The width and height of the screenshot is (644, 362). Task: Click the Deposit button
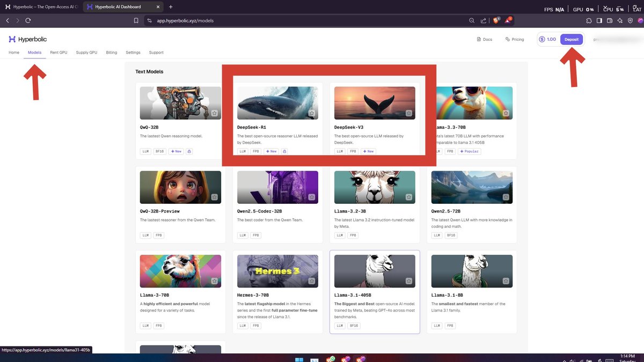572,39
